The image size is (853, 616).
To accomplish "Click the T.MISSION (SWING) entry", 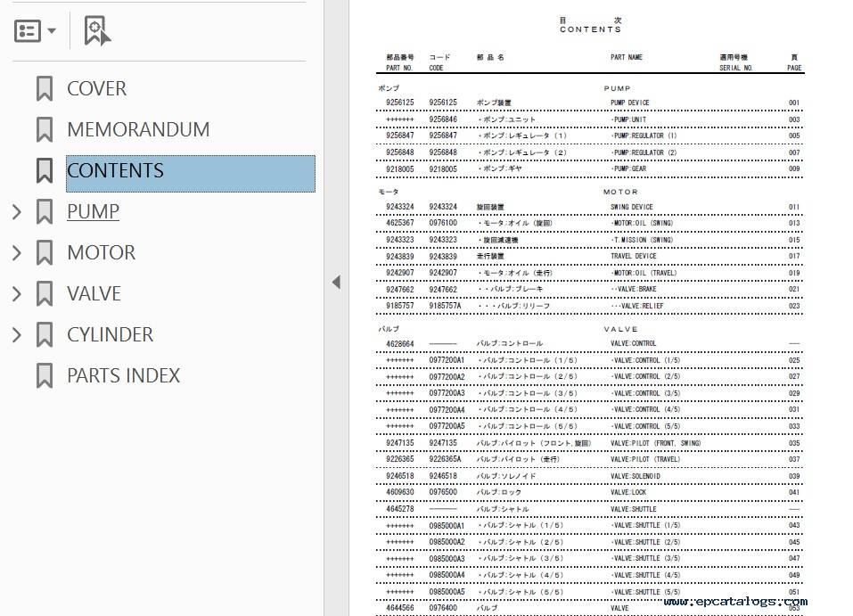I will [x=642, y=240].
